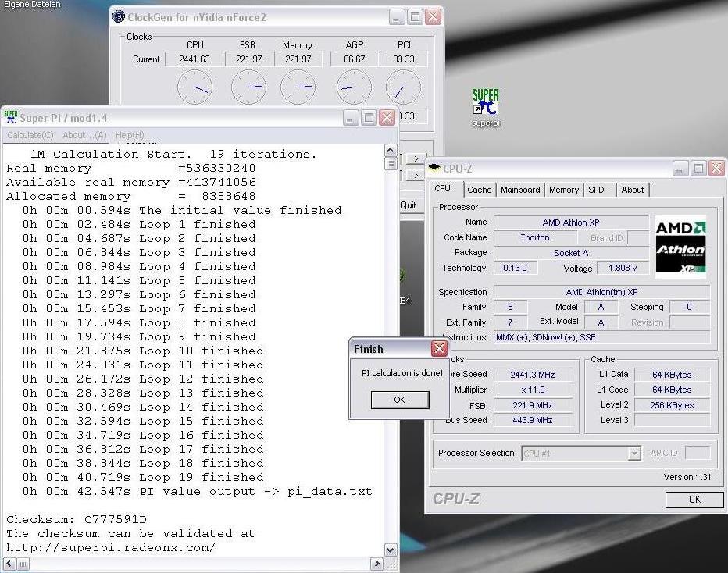Switch to the Cache tab
The image size is (728, 573).
[479, 190]
